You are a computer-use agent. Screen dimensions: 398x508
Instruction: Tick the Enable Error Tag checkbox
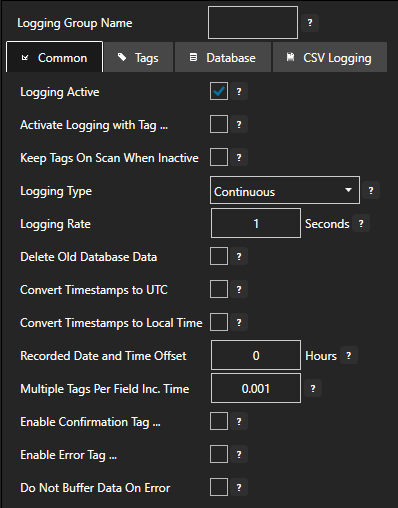219,454
